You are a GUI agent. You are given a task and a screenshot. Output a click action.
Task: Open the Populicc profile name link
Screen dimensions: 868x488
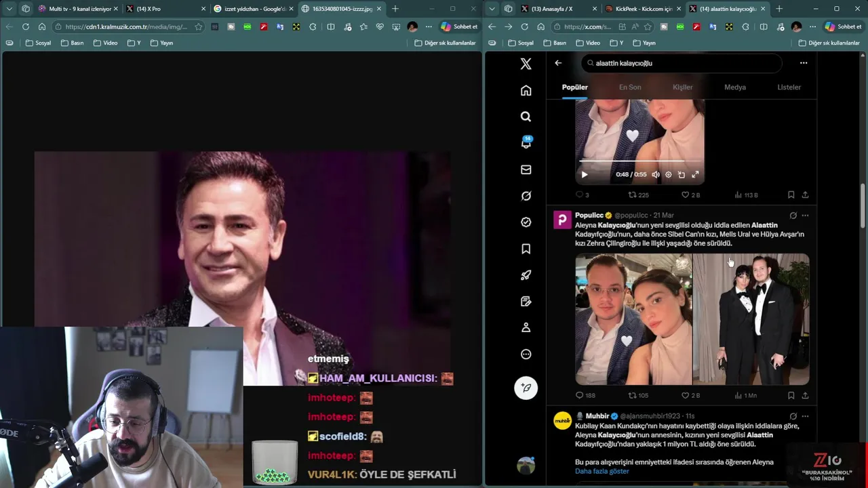(x=589, y=215)
